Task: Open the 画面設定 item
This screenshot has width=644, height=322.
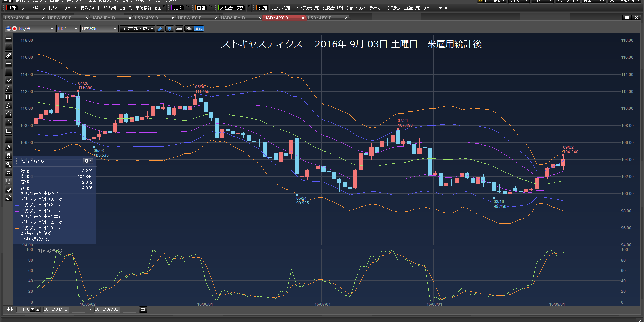Action: click(412, 8)
